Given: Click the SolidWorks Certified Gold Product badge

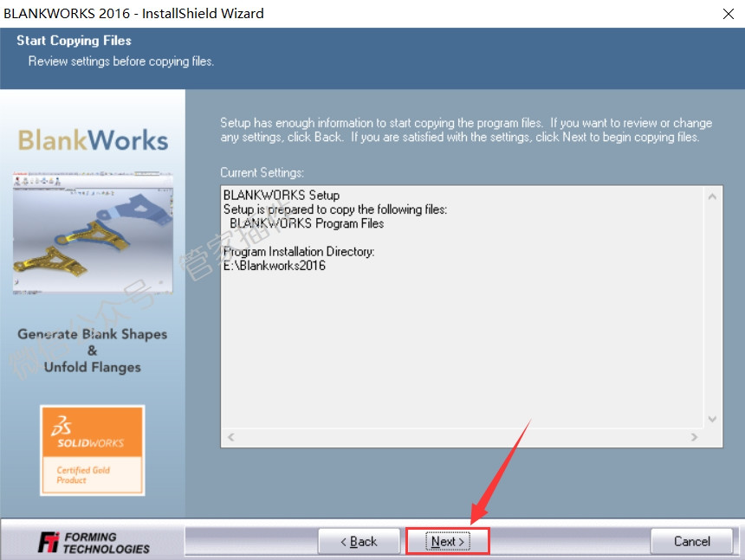Looking at the screenshot, I should tap(93, 450).
